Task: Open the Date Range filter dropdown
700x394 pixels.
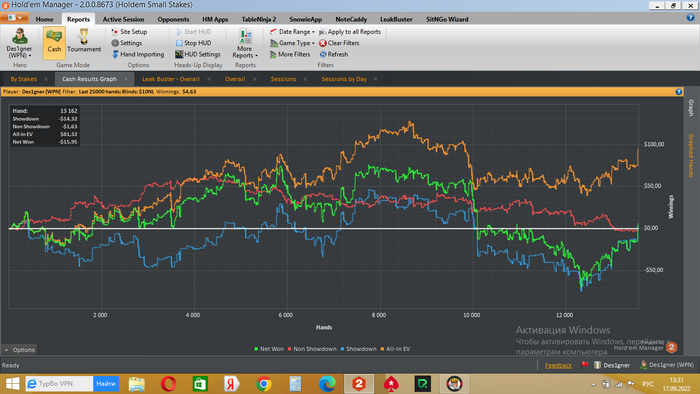Action: click(x=292, y=32)
